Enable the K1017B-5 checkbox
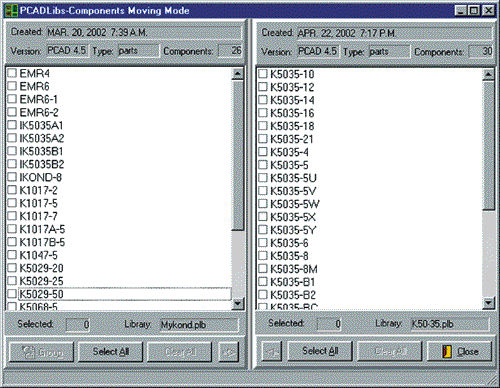Viewport: 500px width, 388px height. 12,242
